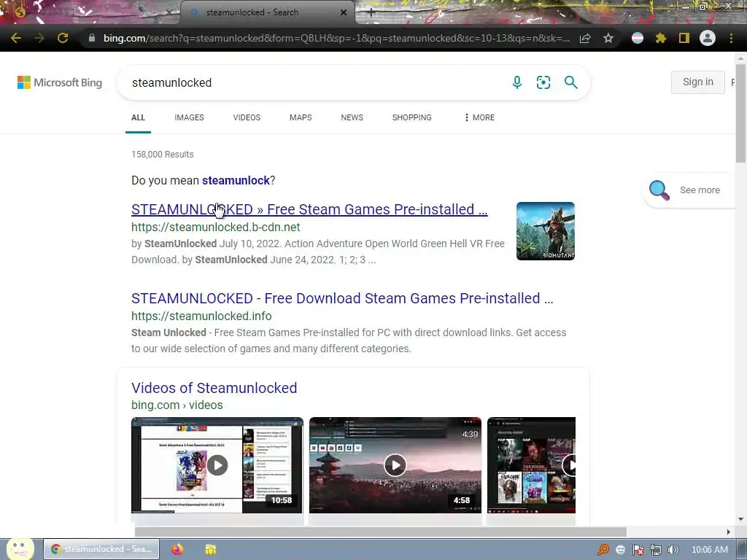Open the folder icon in taskbar
Image resolution: width=747 pixels, height=560 pixels.
(x=211, y=549)
